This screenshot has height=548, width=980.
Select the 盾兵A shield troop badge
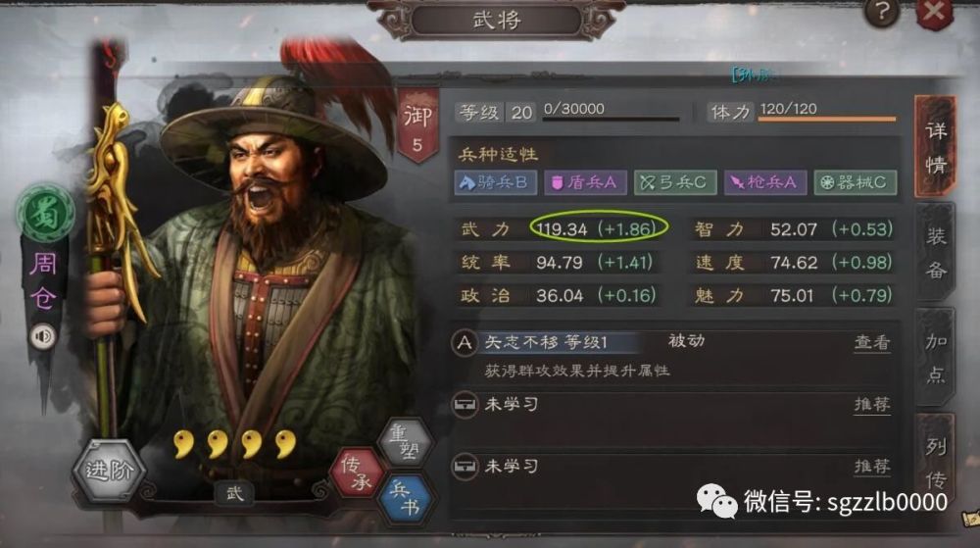(585, 182)
